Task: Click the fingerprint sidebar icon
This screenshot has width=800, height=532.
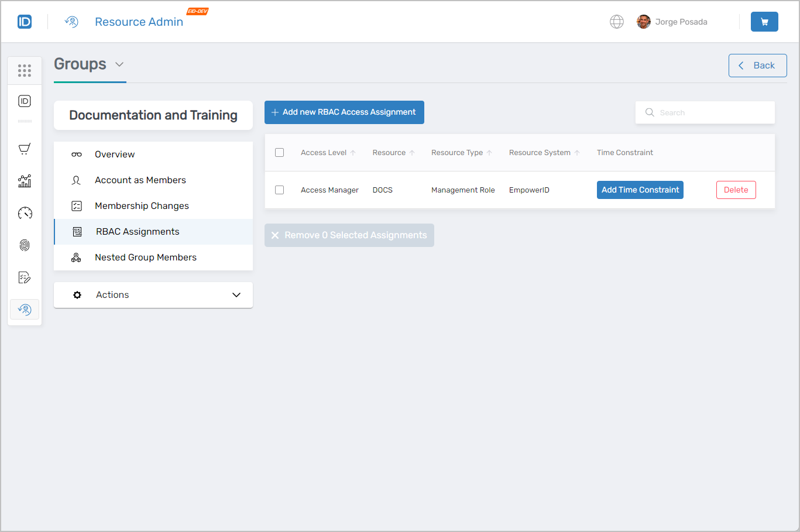Action: click(24, 245)
